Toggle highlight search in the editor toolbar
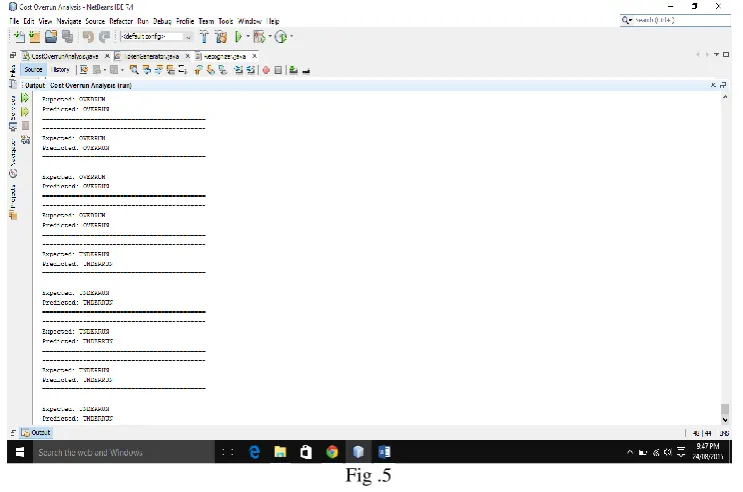The image size is (743, 492). [x=171, y=70]
